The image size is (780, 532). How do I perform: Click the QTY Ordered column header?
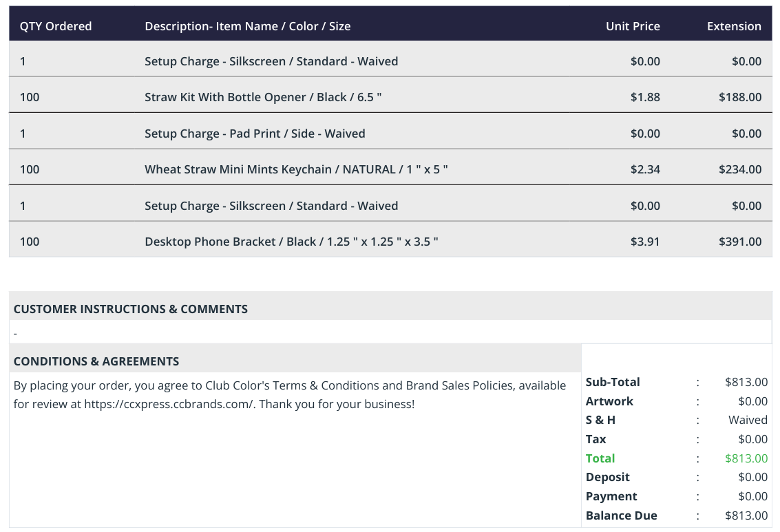56,26
